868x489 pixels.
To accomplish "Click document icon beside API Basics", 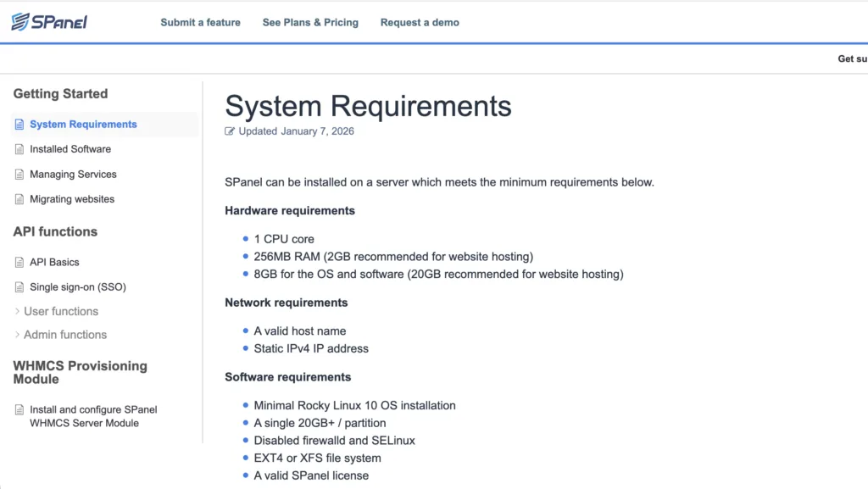I will [x=19, y=262].
